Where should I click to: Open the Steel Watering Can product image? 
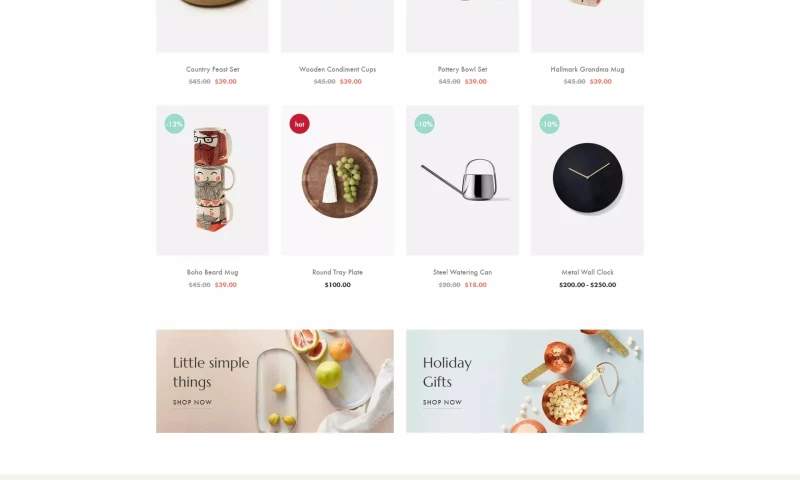click(x=462, y=180)
